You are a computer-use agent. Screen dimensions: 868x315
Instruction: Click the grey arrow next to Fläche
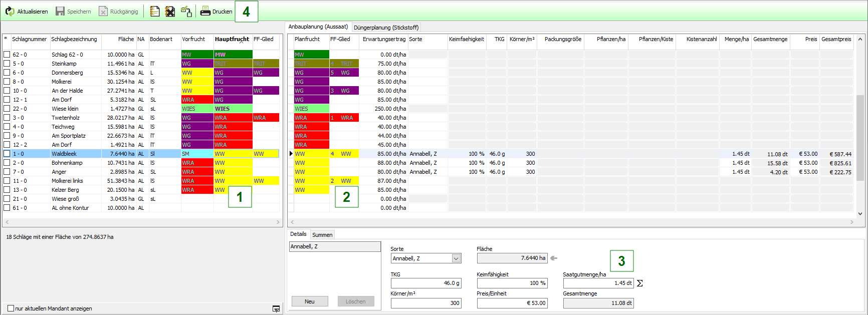(554, 258)
